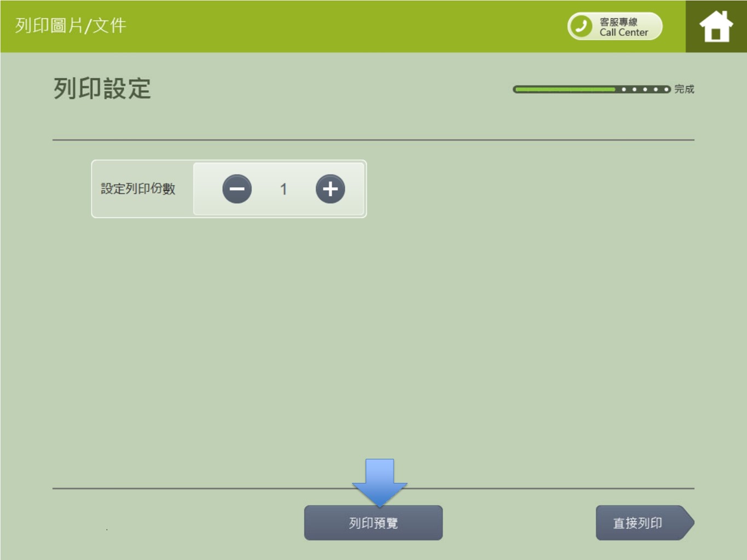
Task: Click the 完成 label beside the progress bar
Action: tap(684, 89)
